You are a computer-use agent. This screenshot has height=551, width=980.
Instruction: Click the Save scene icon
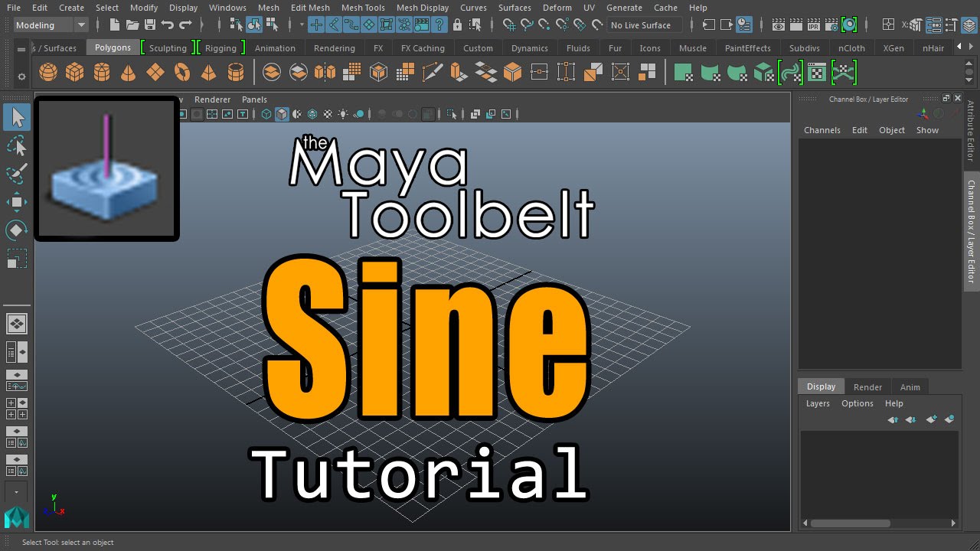(150, 25)
